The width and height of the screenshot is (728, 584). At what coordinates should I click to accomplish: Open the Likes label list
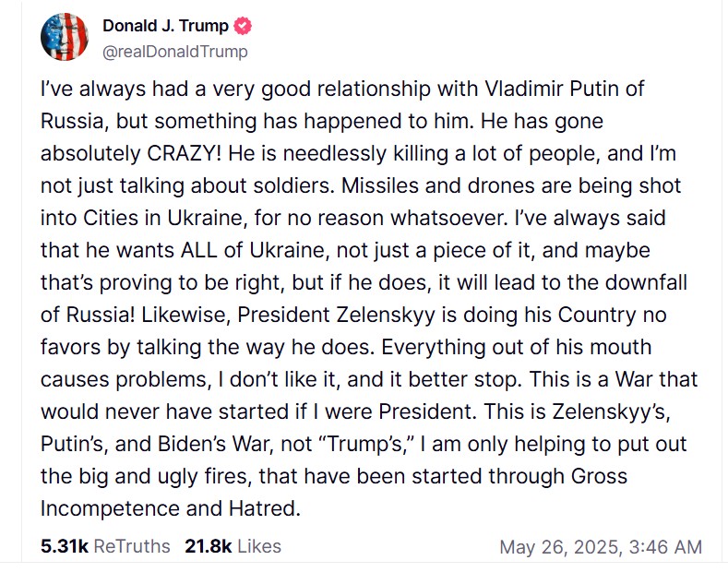point(259,546)
